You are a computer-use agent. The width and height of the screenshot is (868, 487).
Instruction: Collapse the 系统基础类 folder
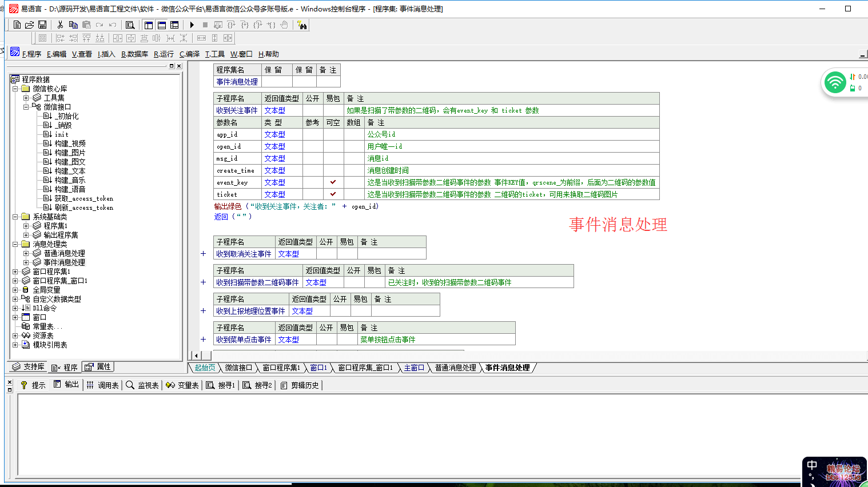[15, 217]
